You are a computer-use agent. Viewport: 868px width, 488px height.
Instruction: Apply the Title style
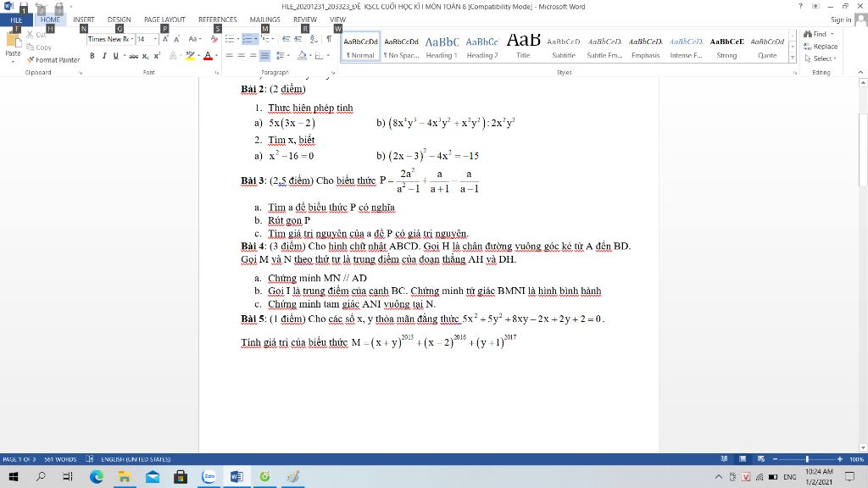tap(523, 47)
